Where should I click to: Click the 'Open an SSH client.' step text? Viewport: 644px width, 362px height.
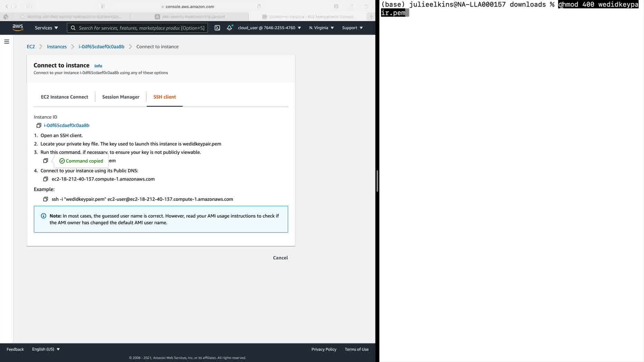click(x=61, y=135)
